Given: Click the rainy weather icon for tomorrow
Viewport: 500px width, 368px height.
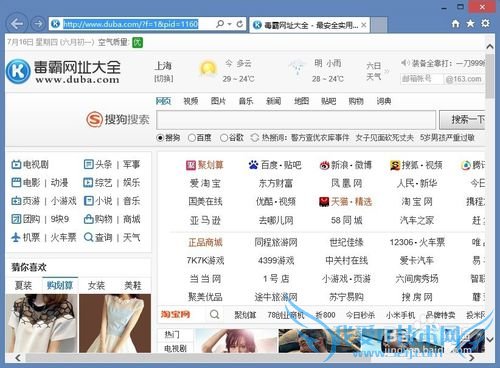Looking at the screenshot, I should pos(297,68).
